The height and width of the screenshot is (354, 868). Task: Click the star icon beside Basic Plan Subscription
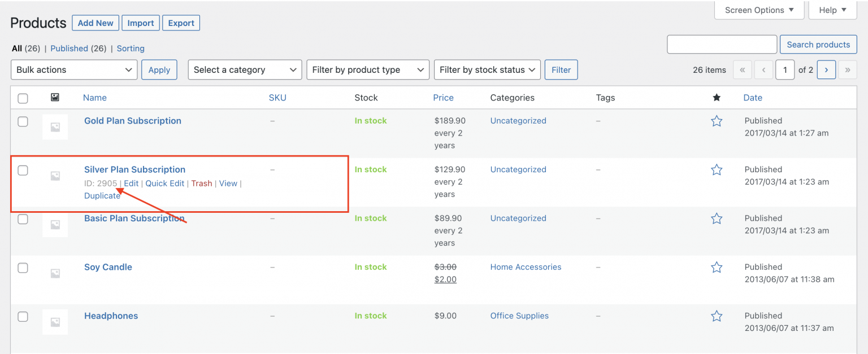pos(717,219)
